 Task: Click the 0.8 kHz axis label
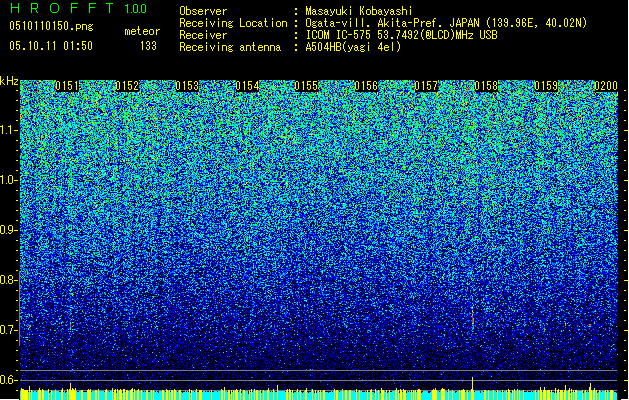[x=7, y=280]
